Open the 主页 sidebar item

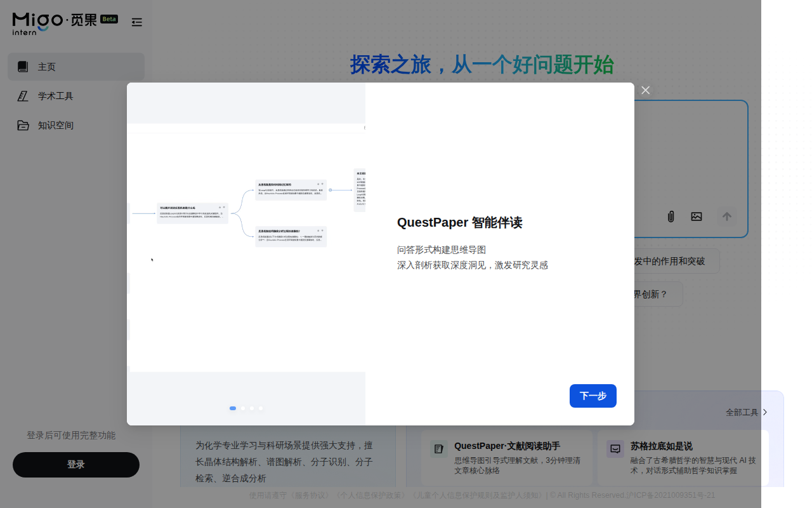point(76,67)
